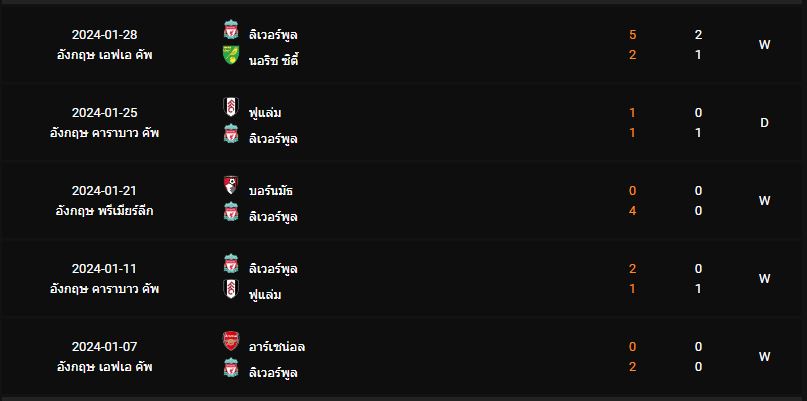Click Fulham crest in 2024-01-25 match
Image resolution: width=807 pixels, height=401 pixels.
(x=231, y=109)
